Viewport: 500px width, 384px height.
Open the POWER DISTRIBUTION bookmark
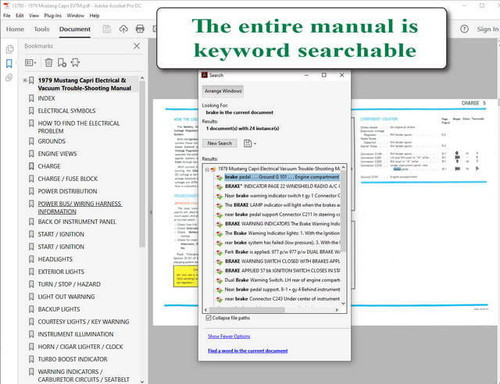coord(67,191)
